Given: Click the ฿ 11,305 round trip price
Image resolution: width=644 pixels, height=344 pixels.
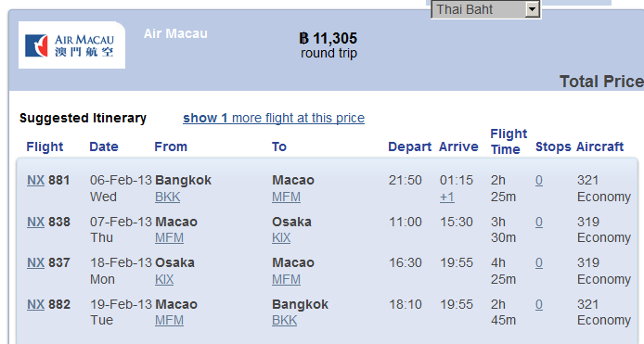Looking at the screenshot, I should 328,45.
